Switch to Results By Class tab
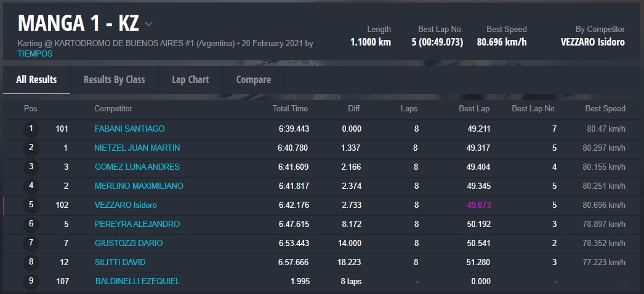 pyautogui.click(x=114, y=79)
